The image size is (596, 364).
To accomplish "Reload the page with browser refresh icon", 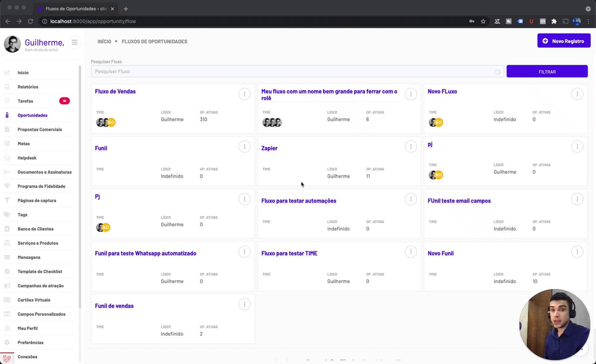I will pyautogui.click(x=30, y=21).
